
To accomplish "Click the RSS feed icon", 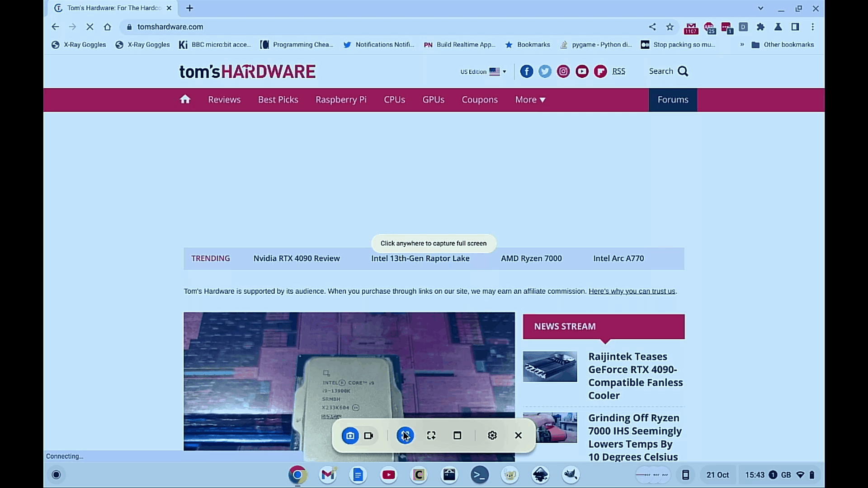I will (618, 71).
